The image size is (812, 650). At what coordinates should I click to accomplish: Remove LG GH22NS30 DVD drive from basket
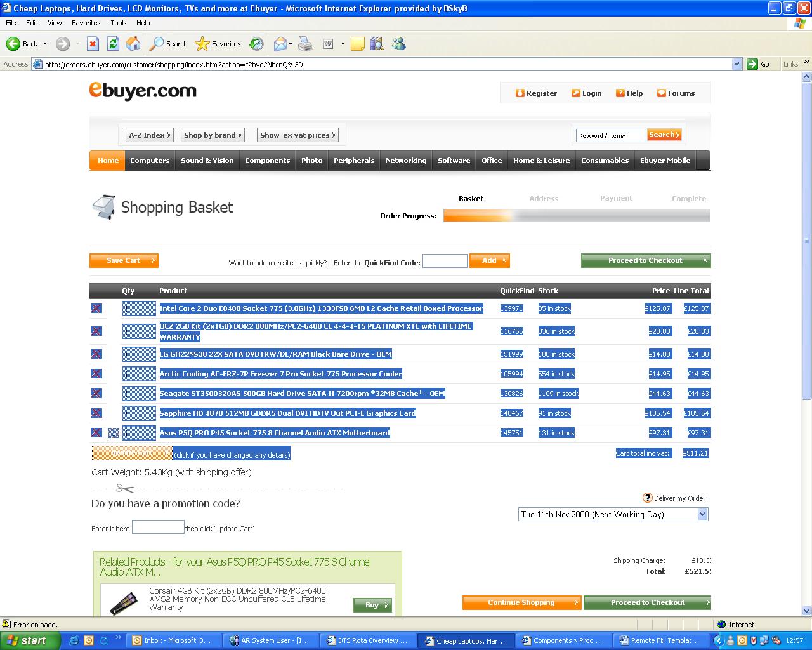(96, 354)
